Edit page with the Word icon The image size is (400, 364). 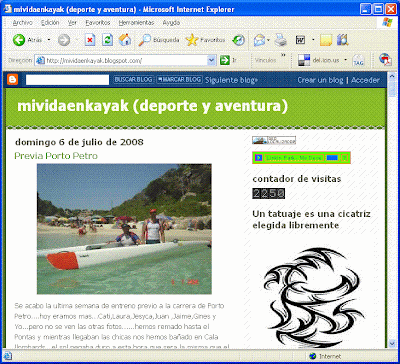point(300,40)
